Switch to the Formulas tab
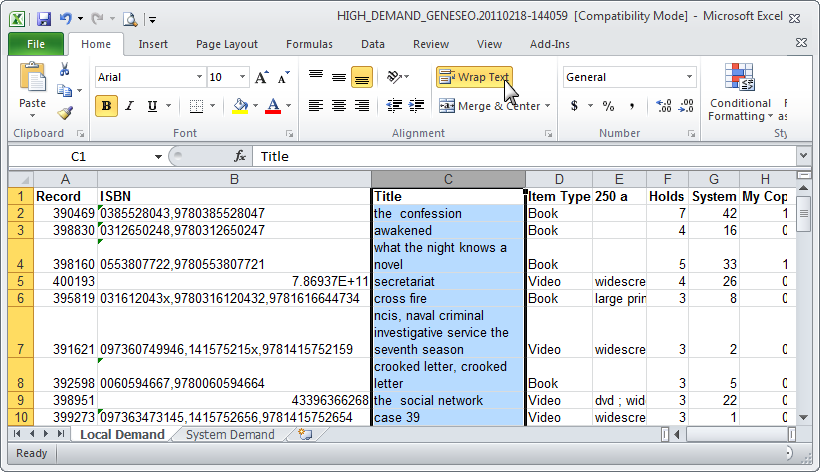 point(309,44)
